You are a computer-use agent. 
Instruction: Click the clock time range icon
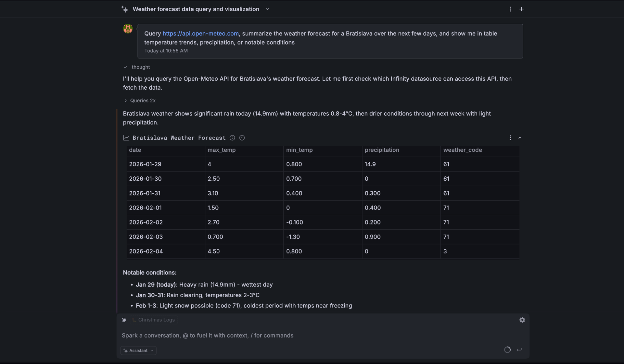242,138
